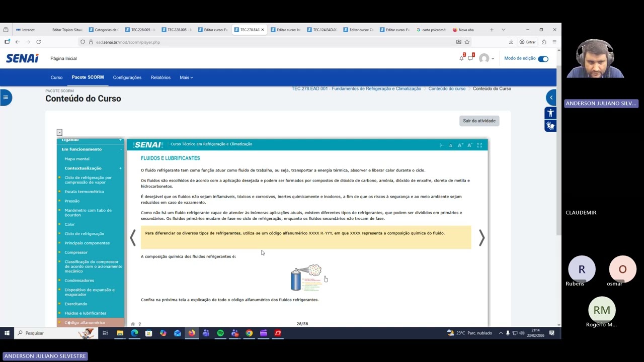This screenshot has height=362, width=644.
Task: Open Escala termométrica menu item
Action: point(84,192)
